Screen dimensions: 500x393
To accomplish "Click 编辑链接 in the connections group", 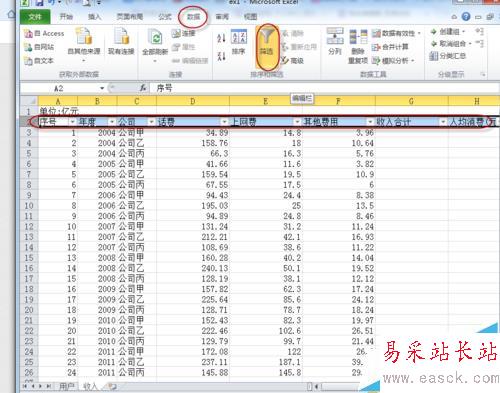I will click(x=190, y=61).
